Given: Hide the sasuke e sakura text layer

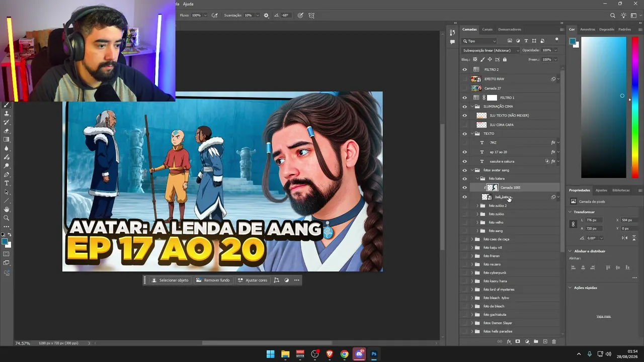Looking at the screenshot, I should [464, 161].
